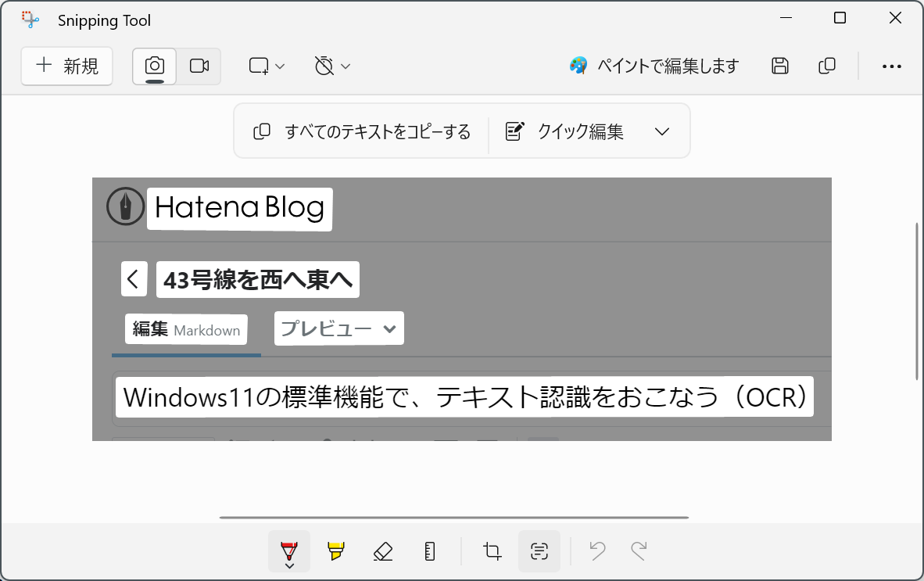Open the snip shape mode dropdown

(267, 66)
